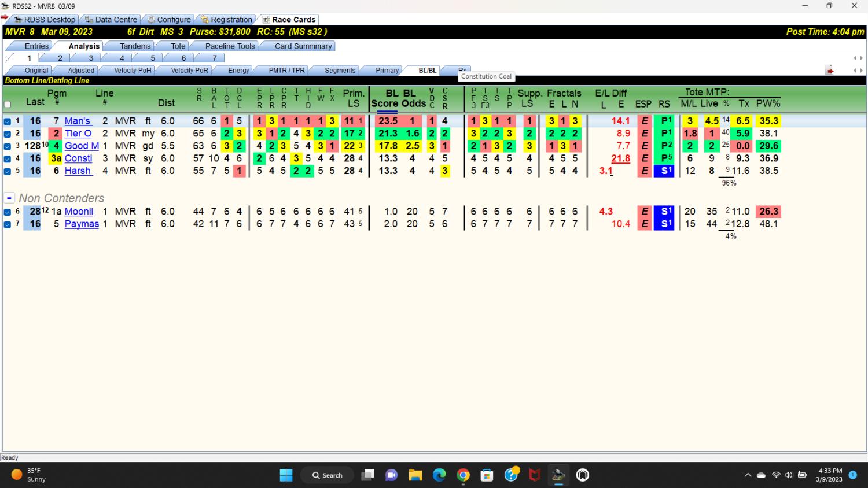This screenshot has width=868, height=488.
Task: Uncheck the checkbox for row 5 Harsh
Action: coord(8,171)
